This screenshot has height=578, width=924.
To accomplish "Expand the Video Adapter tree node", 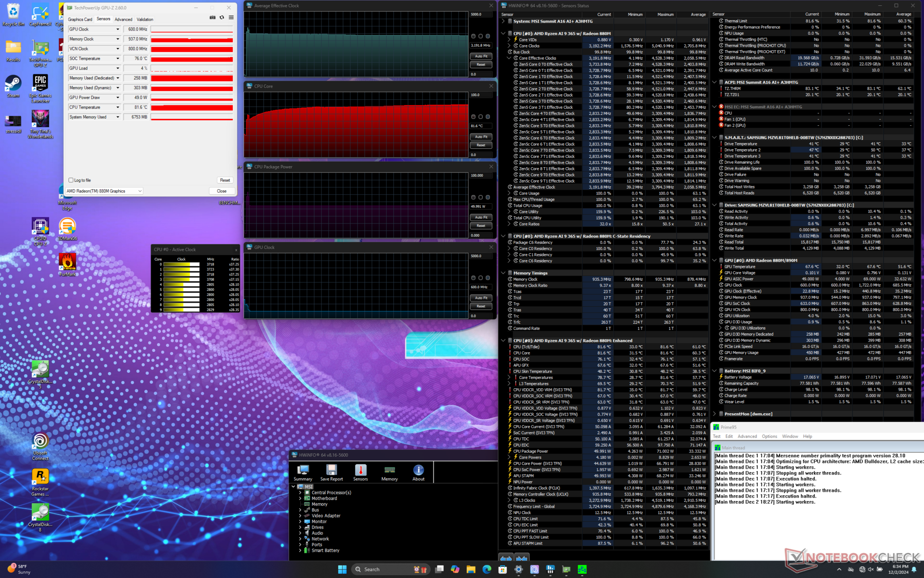I will coord(300,516).
